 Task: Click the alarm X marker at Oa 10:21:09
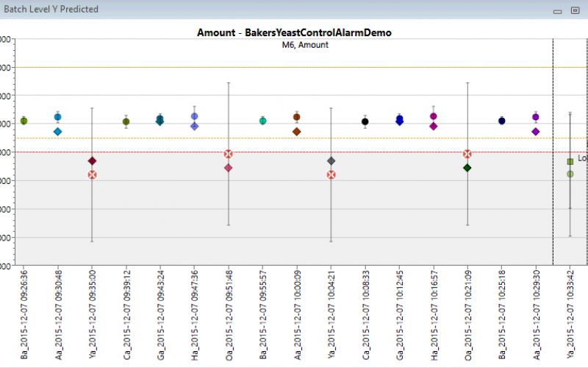pos(467,154)
